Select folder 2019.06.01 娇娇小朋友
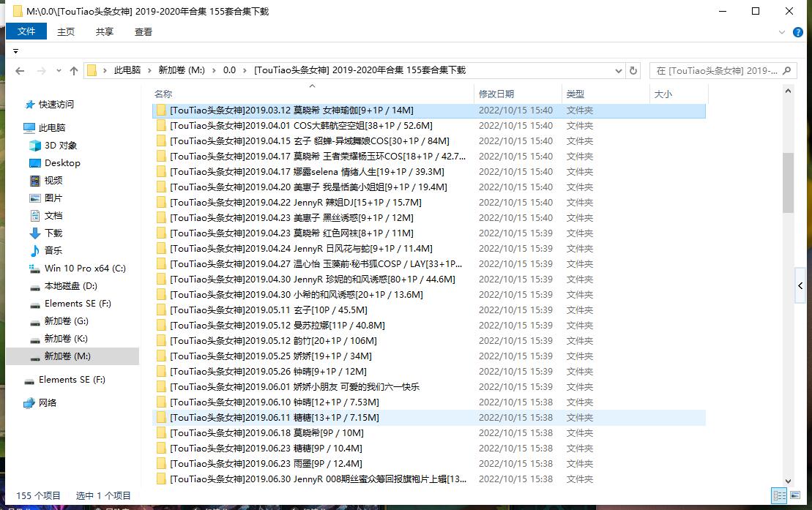Viewport: 812px width, 510px height. click(429, 387)
